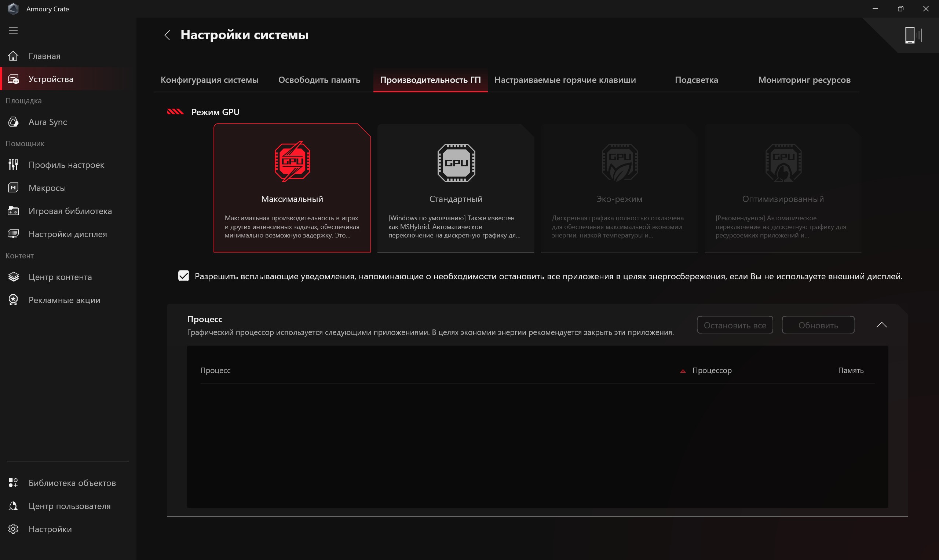The image size is (939, 560).
Task: Click the Центр контента layers icon
Action: tap(13, 277)
